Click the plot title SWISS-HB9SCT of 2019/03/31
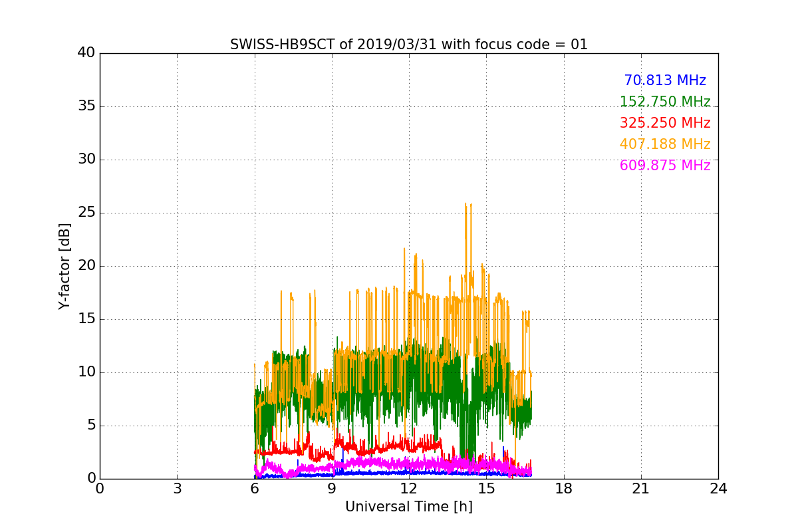The image size is (798, 532). 409,45
